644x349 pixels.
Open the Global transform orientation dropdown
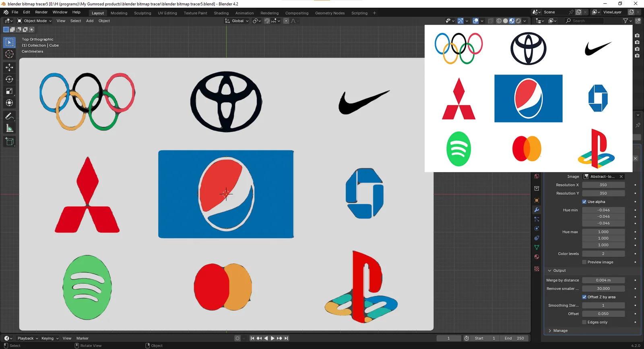pyautogui.click(x=237, y=21)
